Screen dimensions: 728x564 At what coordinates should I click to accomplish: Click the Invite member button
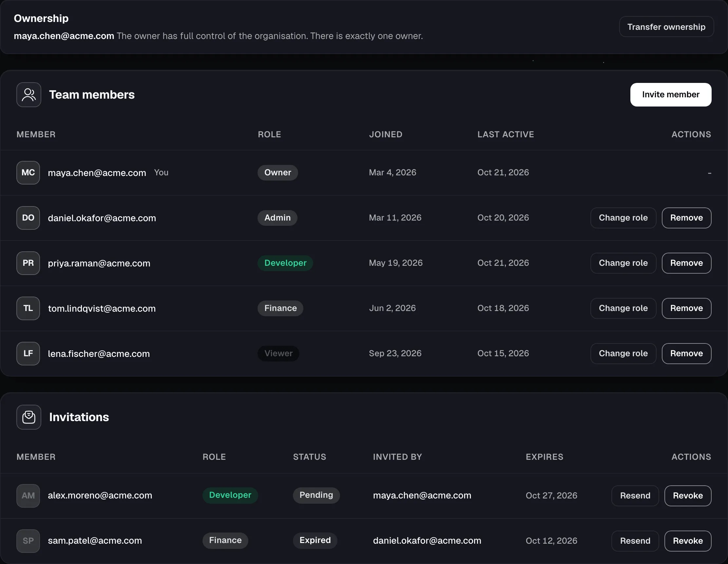[671, 95]
